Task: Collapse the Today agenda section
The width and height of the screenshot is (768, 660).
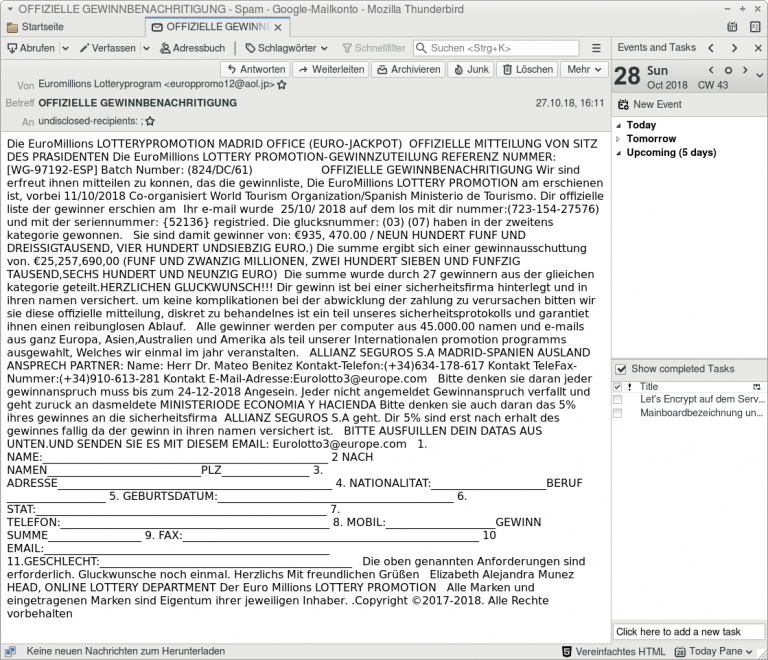Action: coord(619,125)
